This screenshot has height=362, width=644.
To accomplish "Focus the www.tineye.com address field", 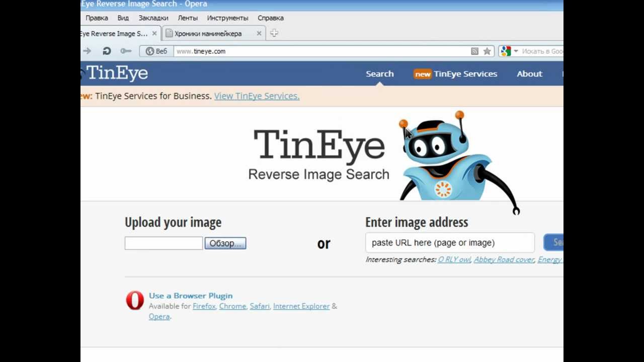I will tap(322, 51).
